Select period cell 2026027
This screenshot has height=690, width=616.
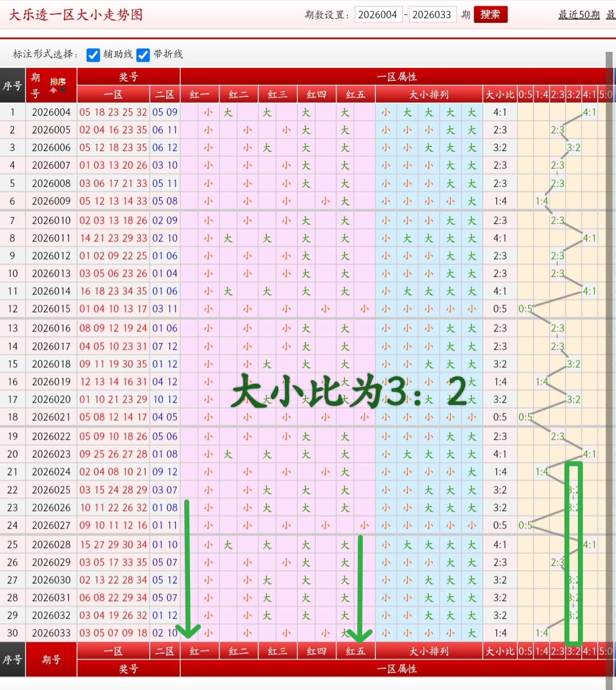51,525
